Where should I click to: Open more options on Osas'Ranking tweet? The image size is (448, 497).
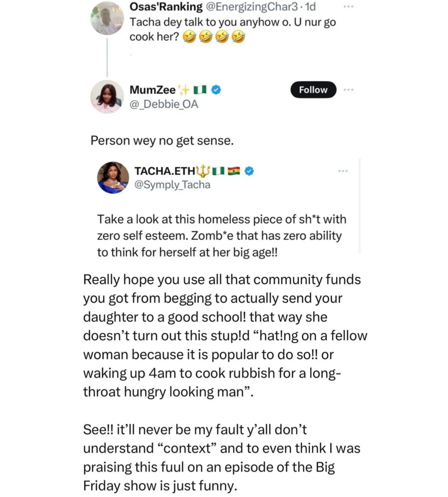348,7
